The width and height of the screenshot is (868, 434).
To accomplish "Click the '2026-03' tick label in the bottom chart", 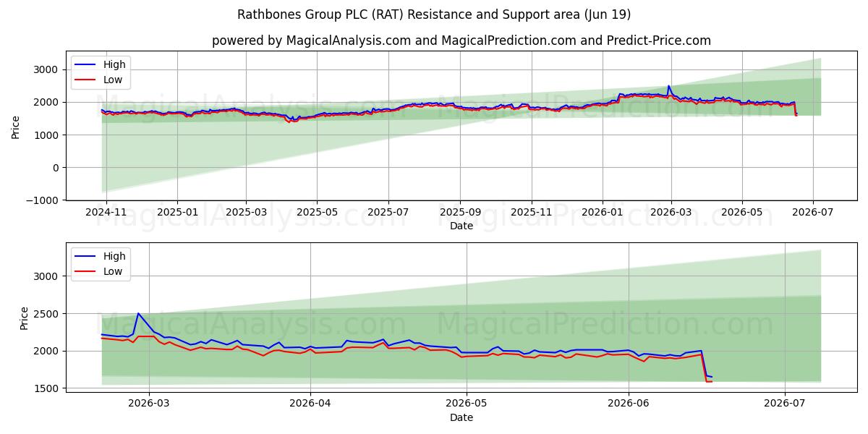I will (149, 404).
